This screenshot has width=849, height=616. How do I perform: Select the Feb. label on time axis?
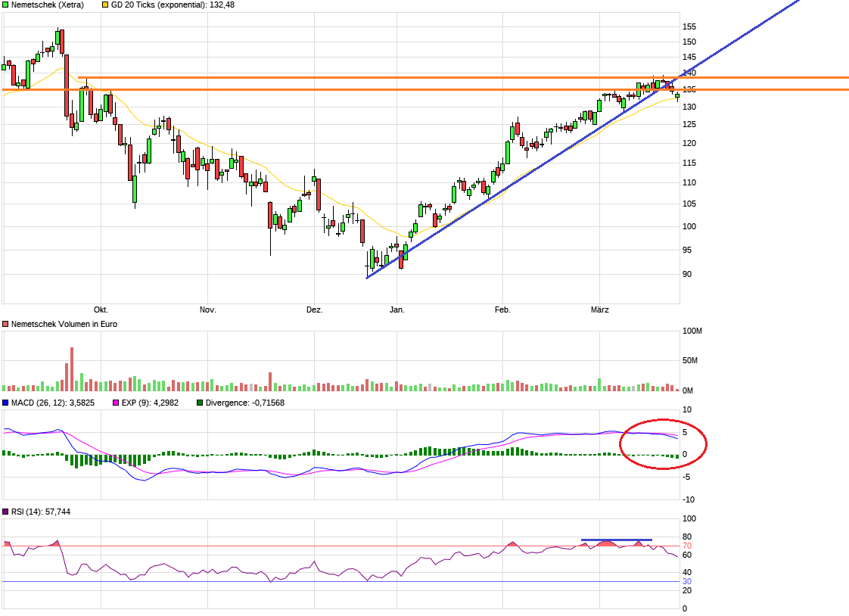click(502, 310)
